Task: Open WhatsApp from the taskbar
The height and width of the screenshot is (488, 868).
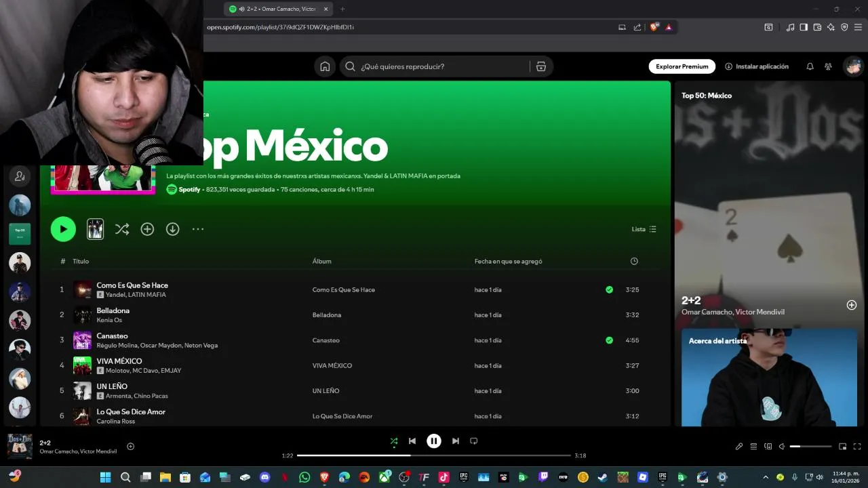Action: 304,477
